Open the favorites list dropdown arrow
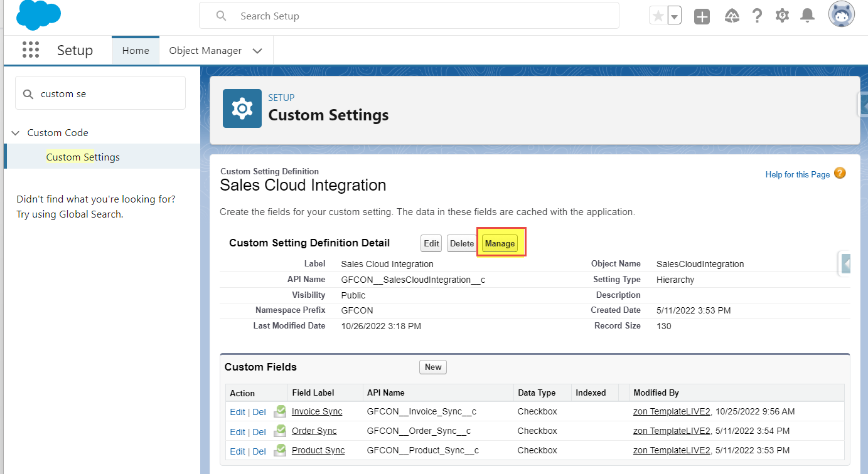Viewport: 868px width, 474px height. click(x=675, y=16)
